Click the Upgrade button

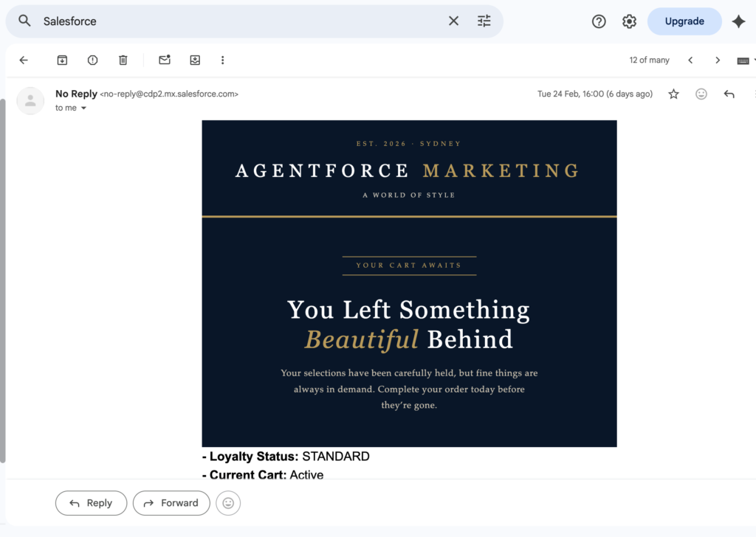[x=684, y=21]
